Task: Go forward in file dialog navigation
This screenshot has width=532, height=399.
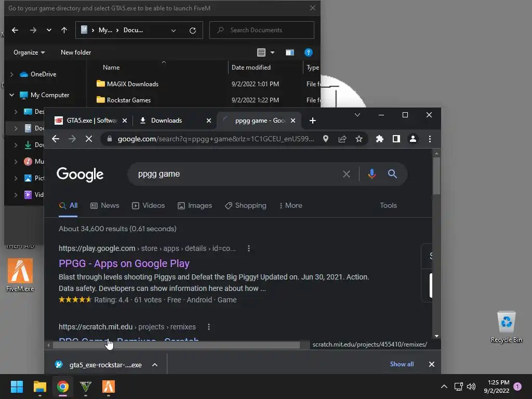Action: tap(33, 30)
